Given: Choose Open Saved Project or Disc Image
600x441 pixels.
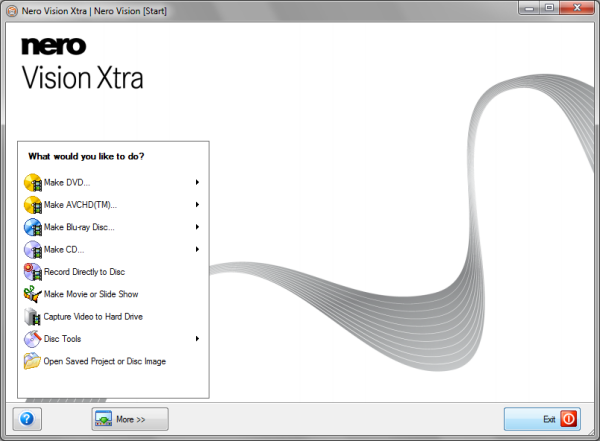Looking at the screenshot, I should (x=104, y=361).
